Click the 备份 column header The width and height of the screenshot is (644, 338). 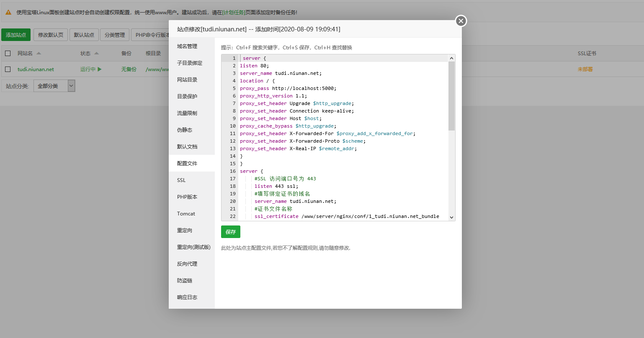pos(126,54)
